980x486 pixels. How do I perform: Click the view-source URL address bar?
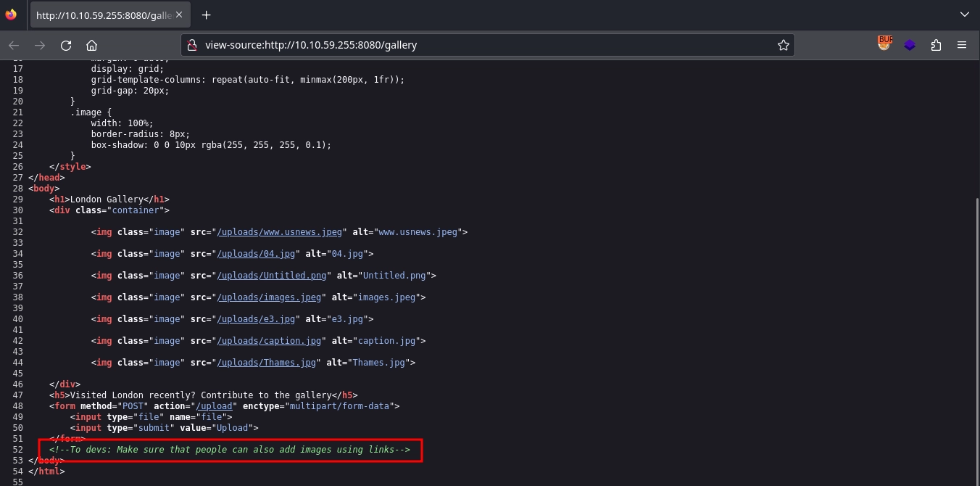(478, 45)
